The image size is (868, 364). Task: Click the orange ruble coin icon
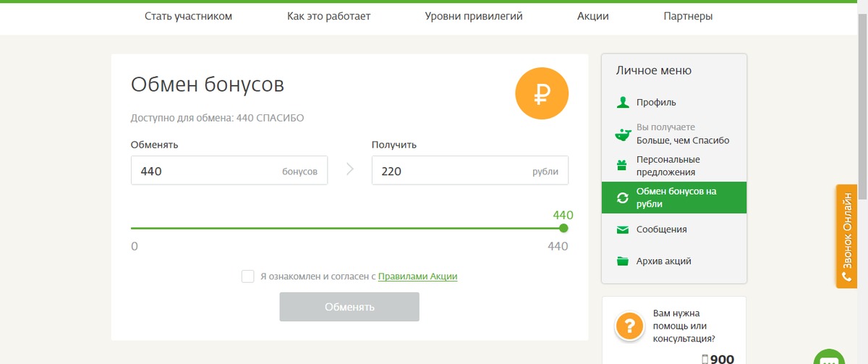pos(542,95)
